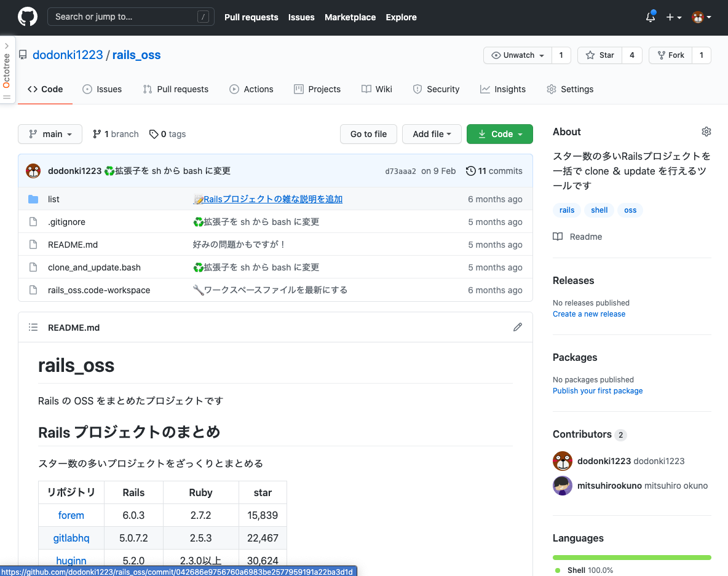Switch to the Issues tab
This screenshot has width=728, height=576.
[x=102, y=89]
